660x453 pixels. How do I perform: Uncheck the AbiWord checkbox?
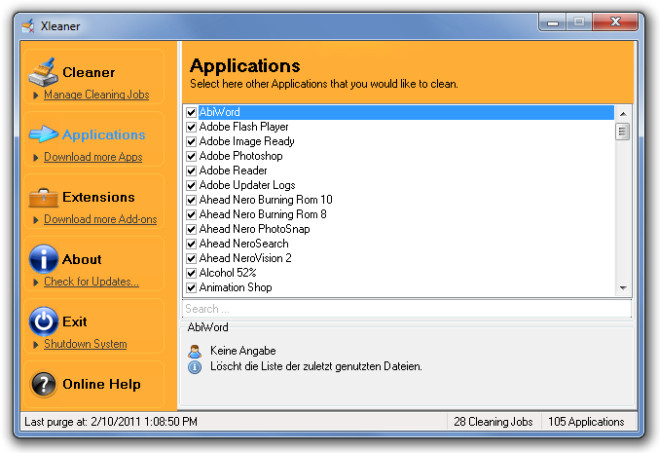(192, 112)
